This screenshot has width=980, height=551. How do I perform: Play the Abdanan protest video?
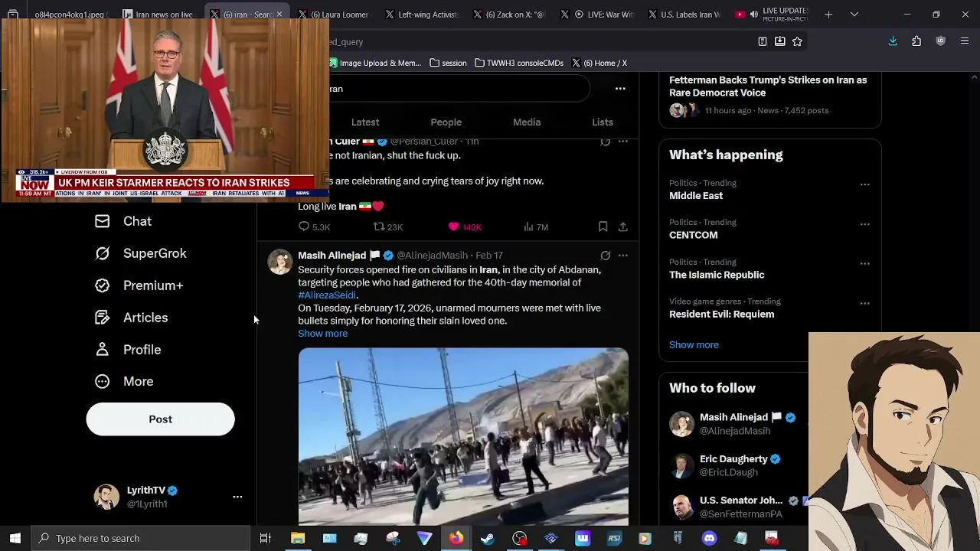point(463,436)
